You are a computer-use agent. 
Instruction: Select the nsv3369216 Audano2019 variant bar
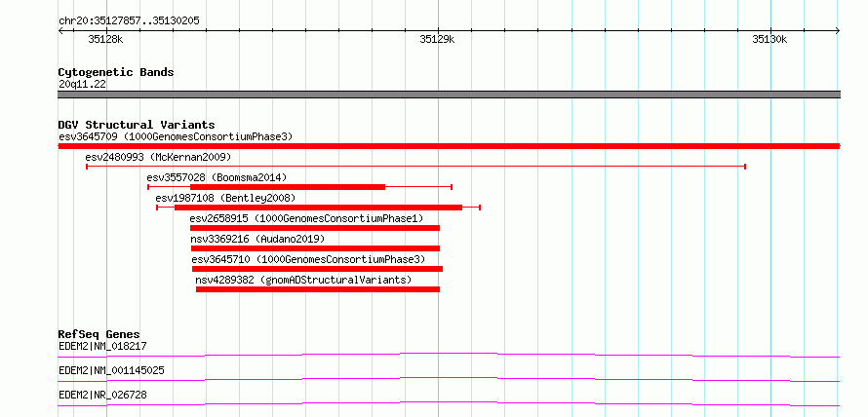pyautogui.click(x=315, y=248)
